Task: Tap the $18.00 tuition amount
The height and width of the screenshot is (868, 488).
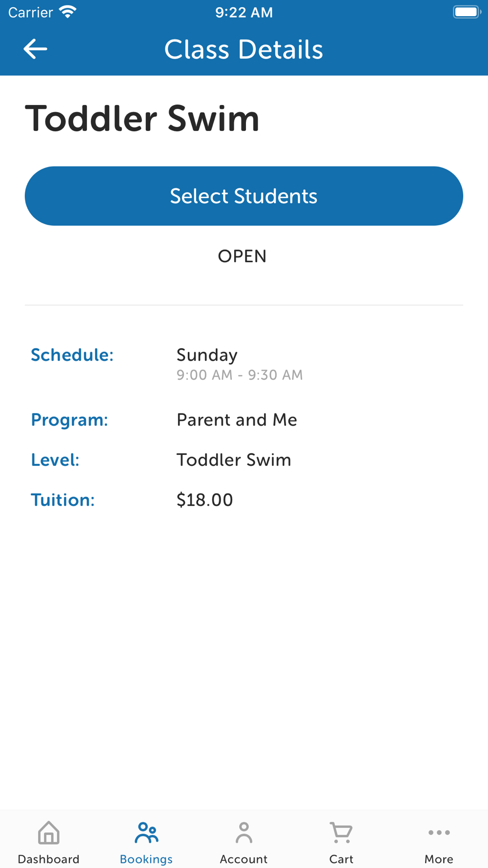Action: point(204,500)
